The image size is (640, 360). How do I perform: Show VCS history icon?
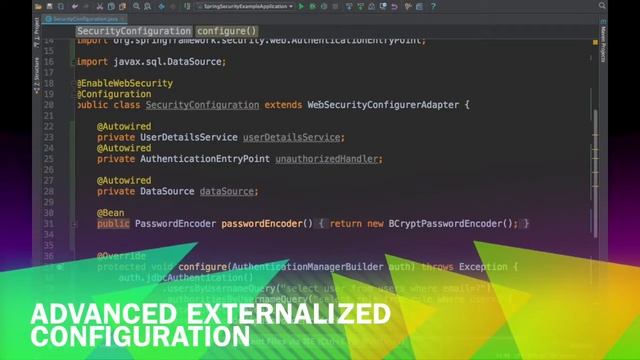(x=371, y=6)
